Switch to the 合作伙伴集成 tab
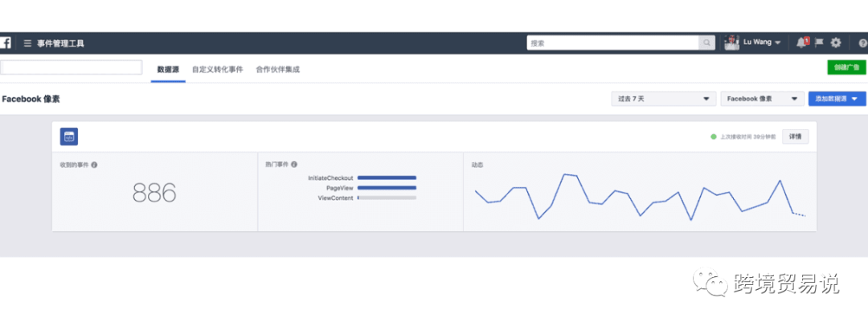Viewport: 868px width, 322px height. coord(278,70)
